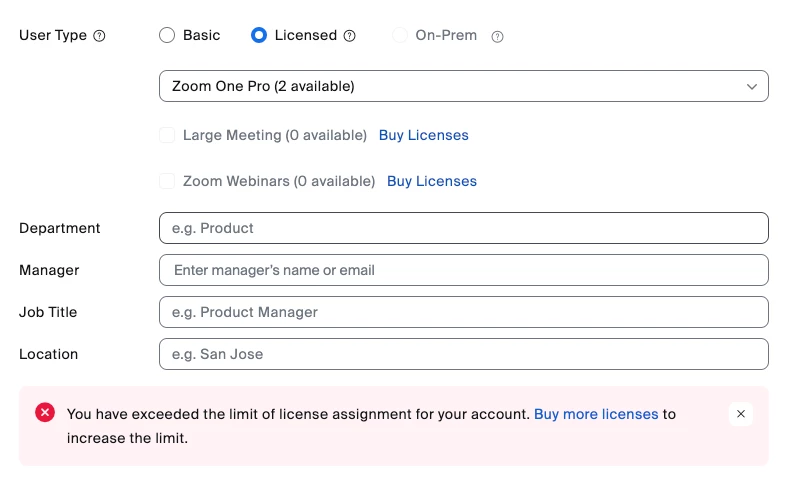Click into the Job Title field
The height and width of the screenshot is (477, 788).
463,312
